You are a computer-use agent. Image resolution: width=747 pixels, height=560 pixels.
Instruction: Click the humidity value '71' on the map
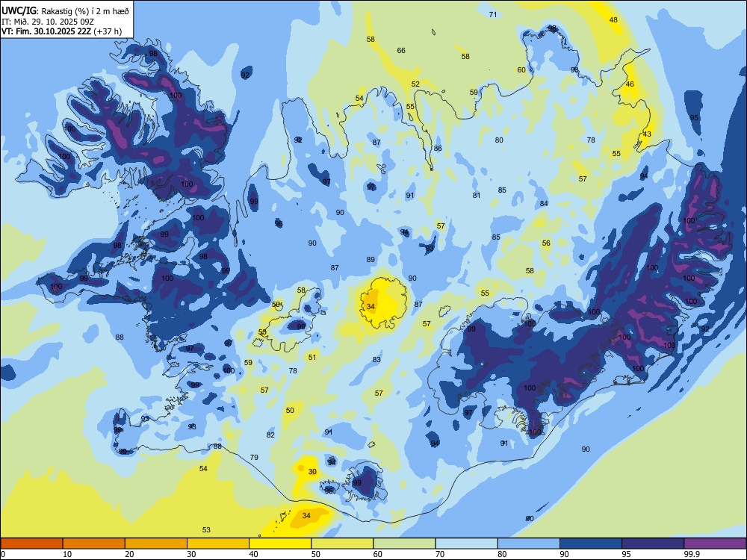493,15
